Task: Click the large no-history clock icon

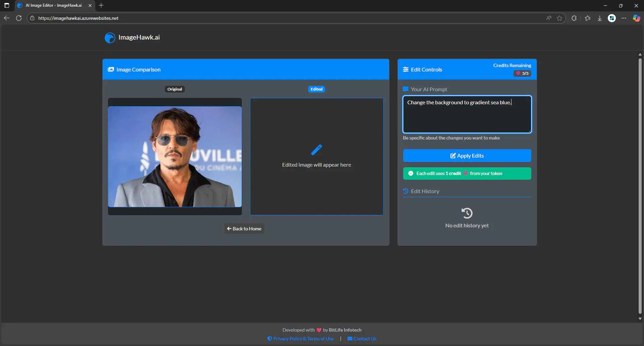Action: click(467, 213)
